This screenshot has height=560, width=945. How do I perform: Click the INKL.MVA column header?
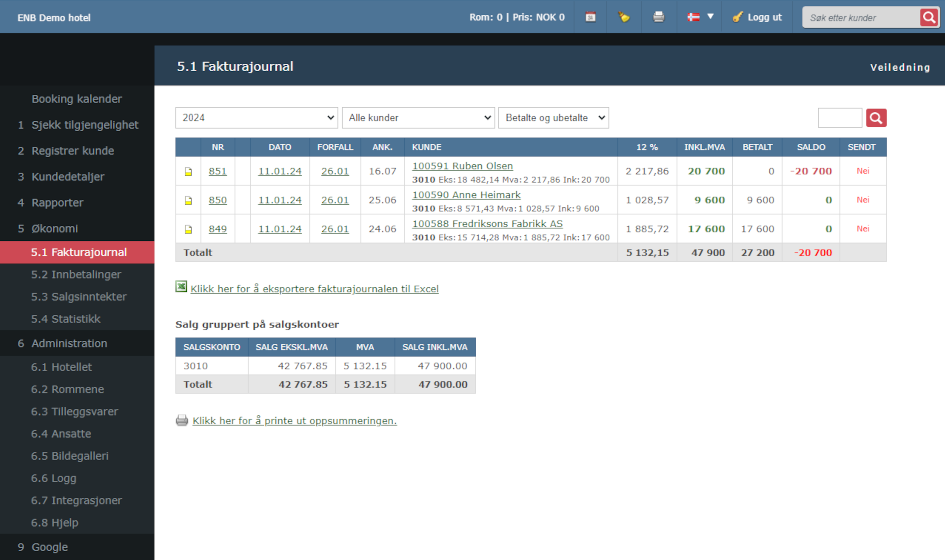[x=705, y=147]
